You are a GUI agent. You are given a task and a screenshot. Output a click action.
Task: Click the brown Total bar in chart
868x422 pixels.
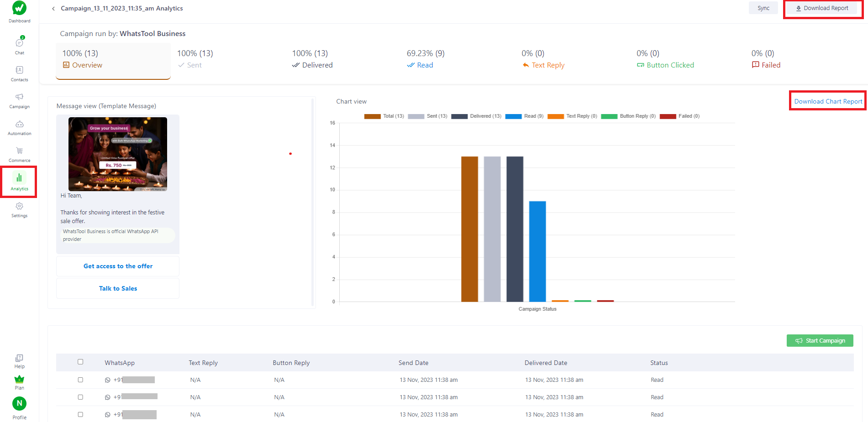coord(469,229)
